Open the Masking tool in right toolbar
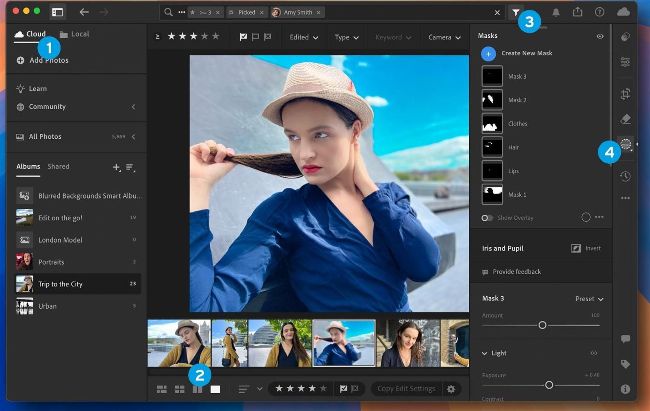 [626, 146]
